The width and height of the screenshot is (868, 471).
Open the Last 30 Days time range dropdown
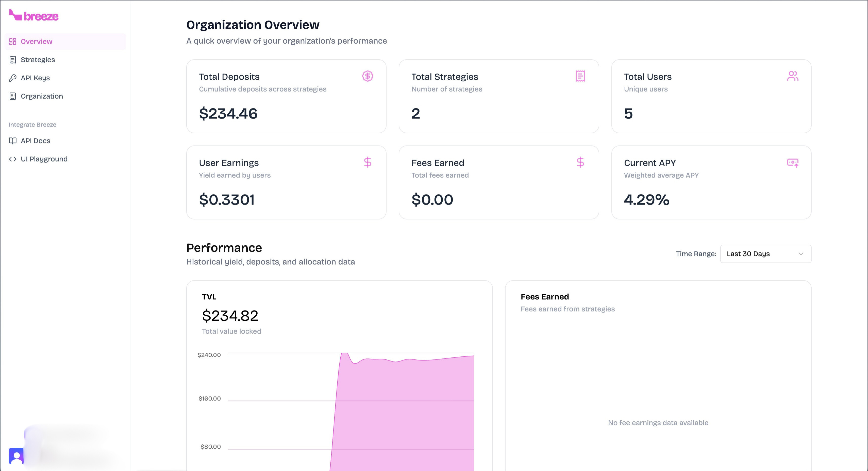765,254
